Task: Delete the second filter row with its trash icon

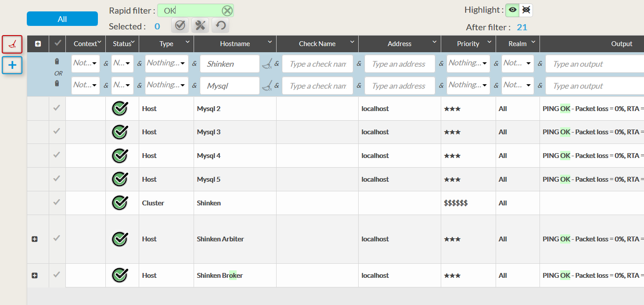Action: pos(57,83)
